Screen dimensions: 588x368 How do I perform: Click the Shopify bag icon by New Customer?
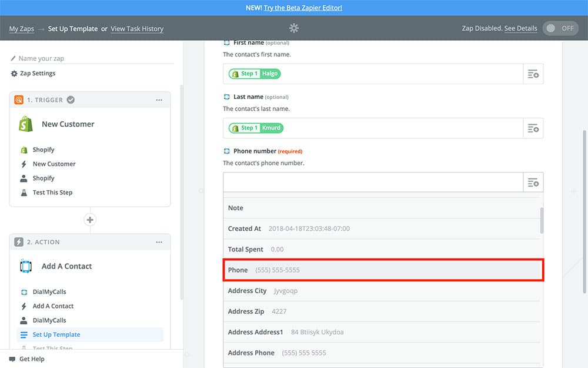25,124
